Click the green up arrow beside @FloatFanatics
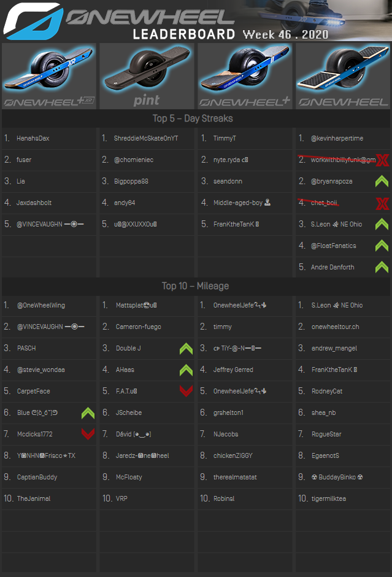This screenshot has height=577, width=392. (x=382, y=246)
